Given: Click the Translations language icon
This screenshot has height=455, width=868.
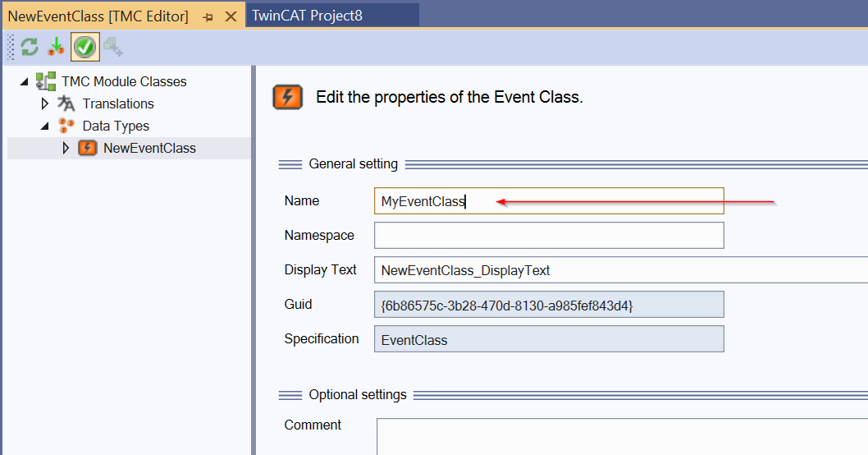Looking at the screenshot, I should (x=66, y=103).
